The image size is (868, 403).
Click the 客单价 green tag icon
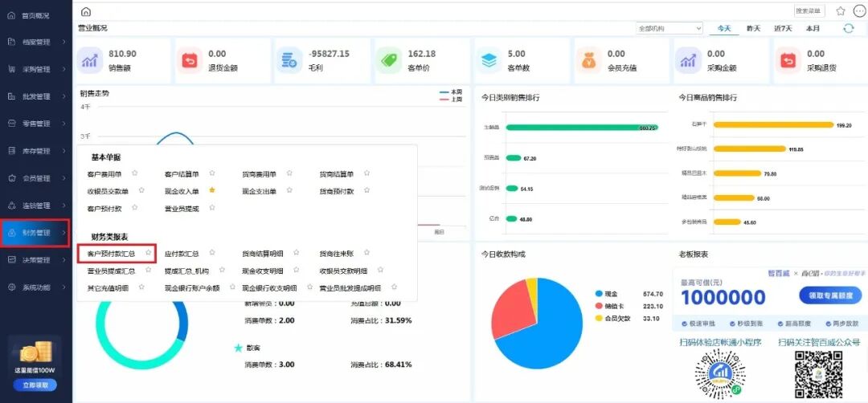tap(389, 59)
